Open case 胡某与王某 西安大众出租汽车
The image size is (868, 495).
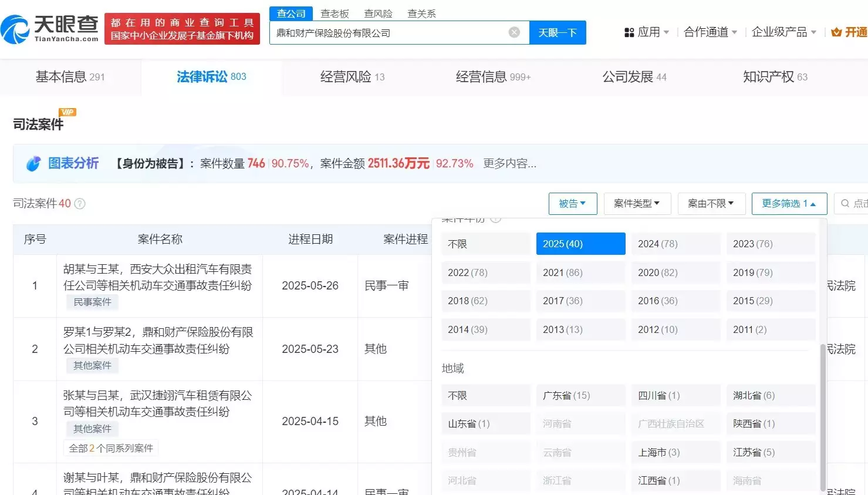tap(157, 277)
